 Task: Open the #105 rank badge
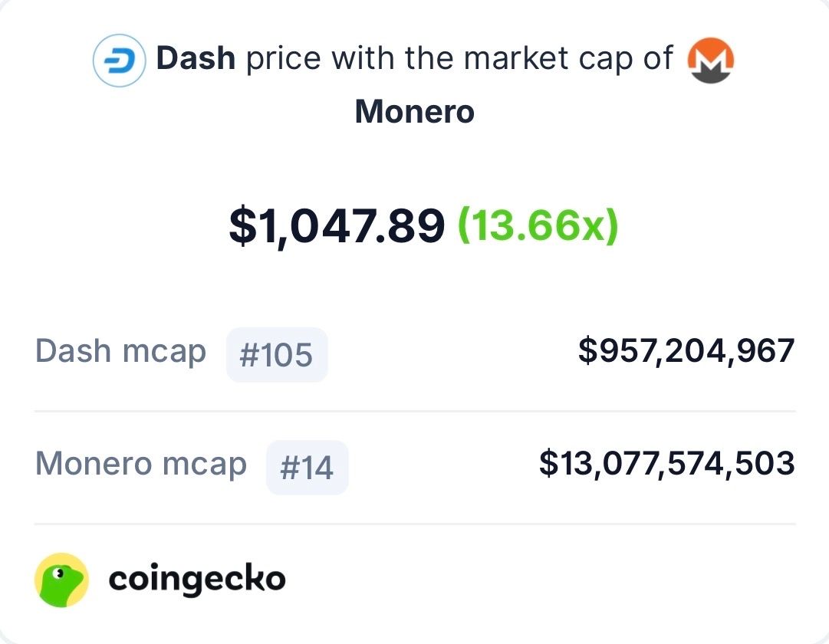[x=276, y=355]
